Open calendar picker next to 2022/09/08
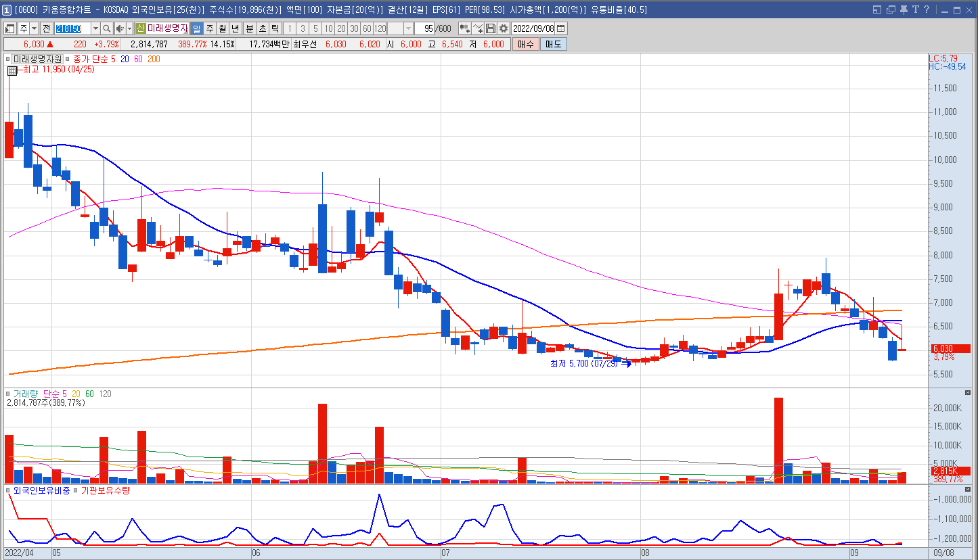The width and height of the screenshot is (978, 560). (561, 28)
